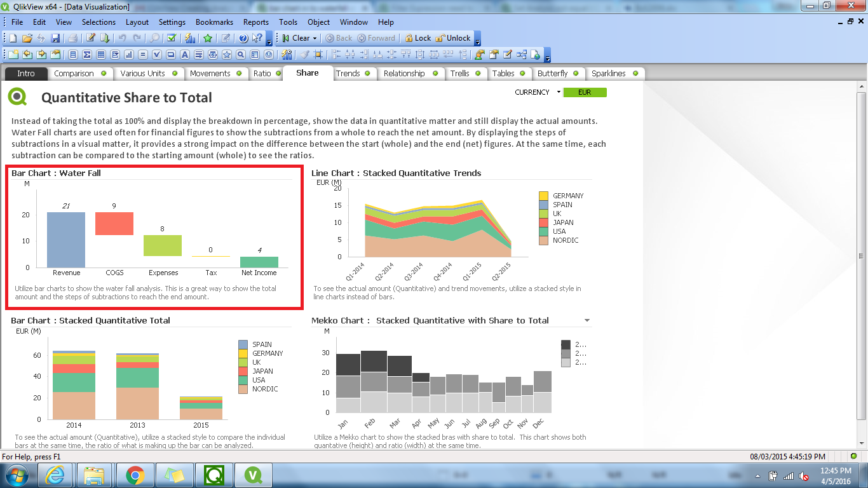Create a Table Box object
Viewport: 868px width, 488px height.
click(101, 55)
